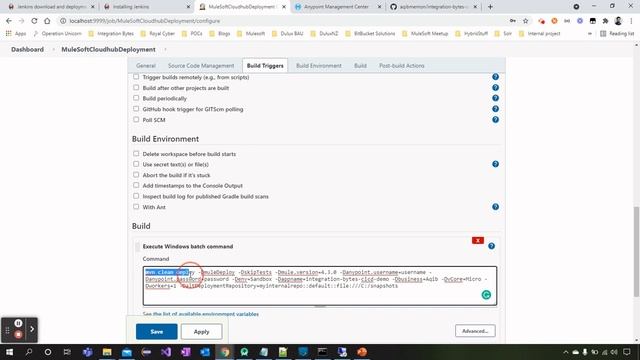Save the job configuration

click(x=157, y=331)
